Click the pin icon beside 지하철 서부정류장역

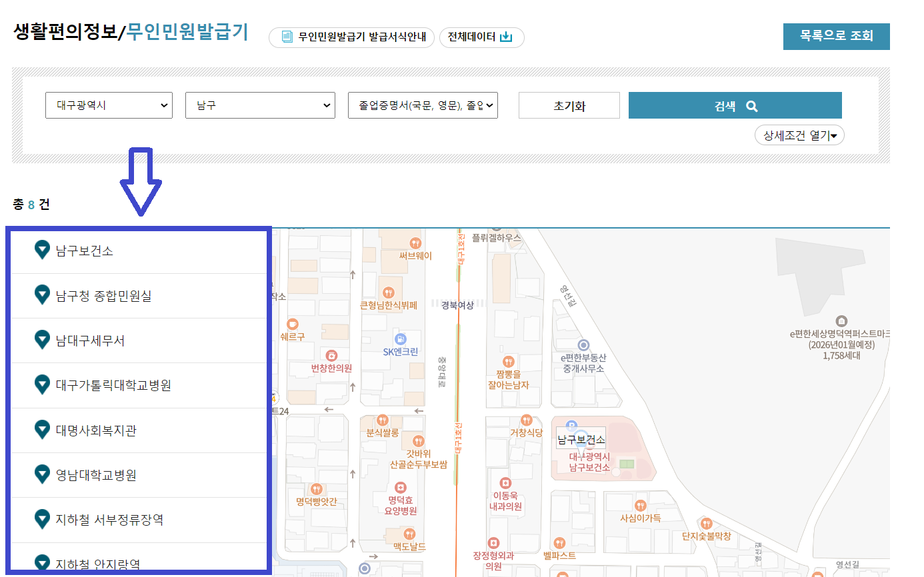coord(42,519)
